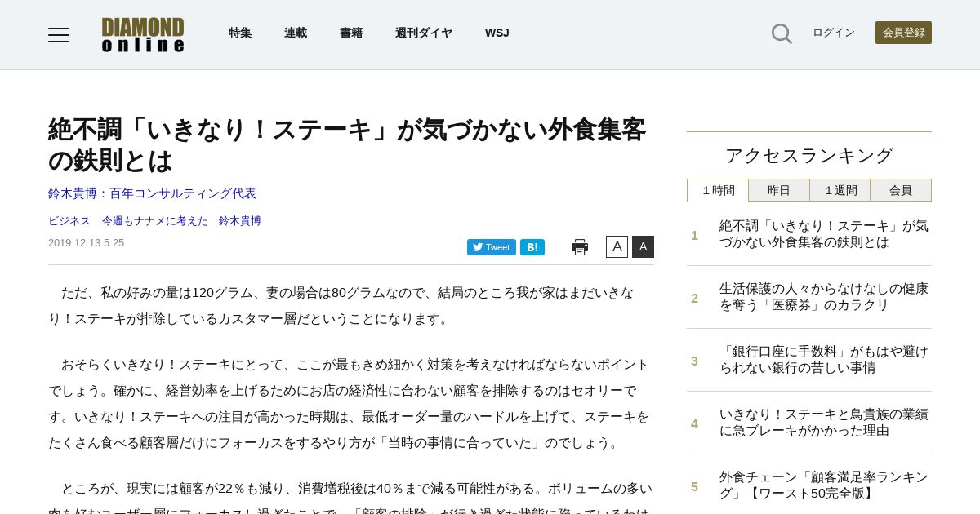980x514 pixels.
Task: Bookmark with Hatena B! button
Action: (x=532, y=247)
